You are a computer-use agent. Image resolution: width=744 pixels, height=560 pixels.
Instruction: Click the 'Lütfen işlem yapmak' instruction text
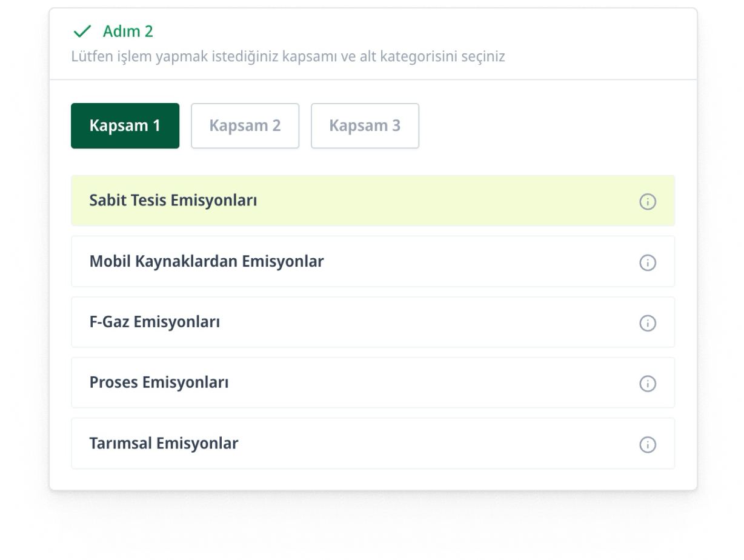[288, 57]
